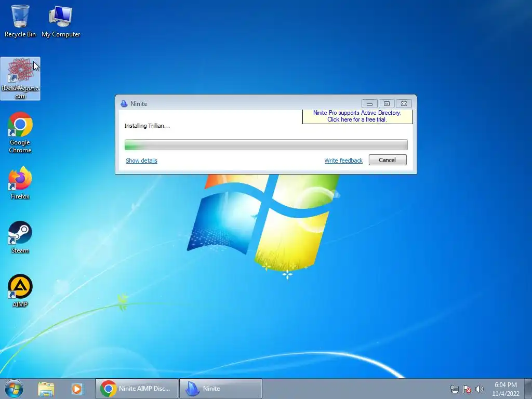This screenshot has width=532, height=399.
Task: Click Show details link in Ninite
Action: [x=141, y=161]
